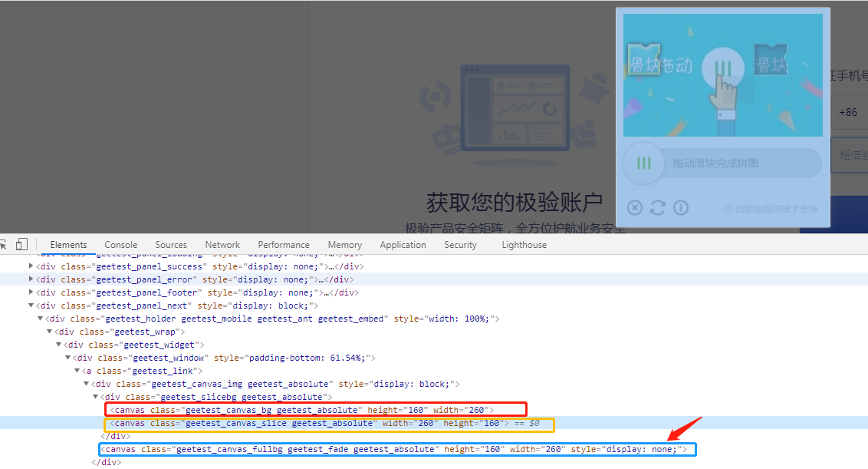Activate the inspect element picker
The image size is (868, 469).
pyautogui.click(x=4, y=244)
